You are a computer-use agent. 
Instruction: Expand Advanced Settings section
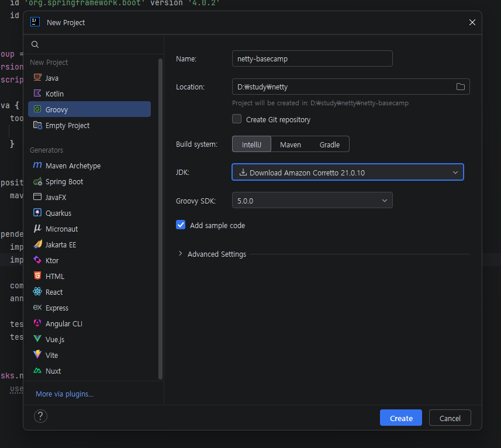click(181, 254)
